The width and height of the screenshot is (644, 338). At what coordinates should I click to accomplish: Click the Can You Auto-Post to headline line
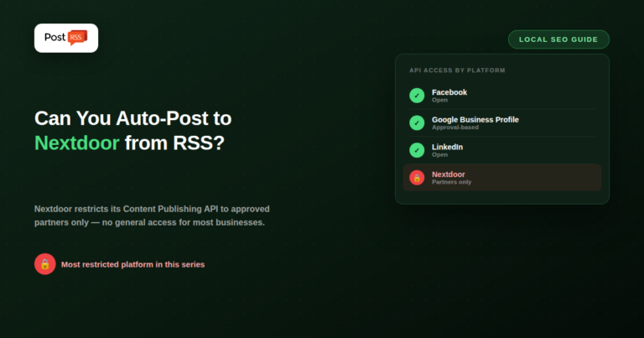[x=133, y=118]
